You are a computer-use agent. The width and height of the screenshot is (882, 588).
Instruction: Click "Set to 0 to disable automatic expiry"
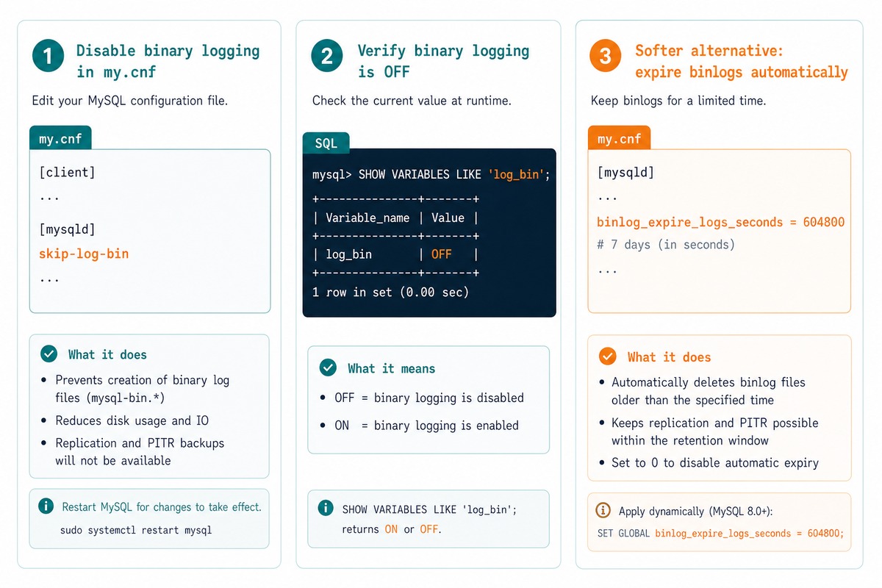pos(715,463)
